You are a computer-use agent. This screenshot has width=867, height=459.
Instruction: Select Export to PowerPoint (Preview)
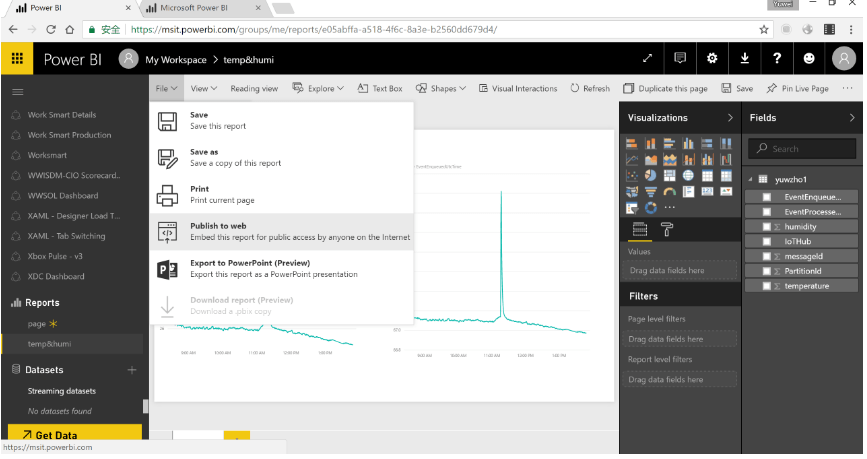(x=282, y=269)
